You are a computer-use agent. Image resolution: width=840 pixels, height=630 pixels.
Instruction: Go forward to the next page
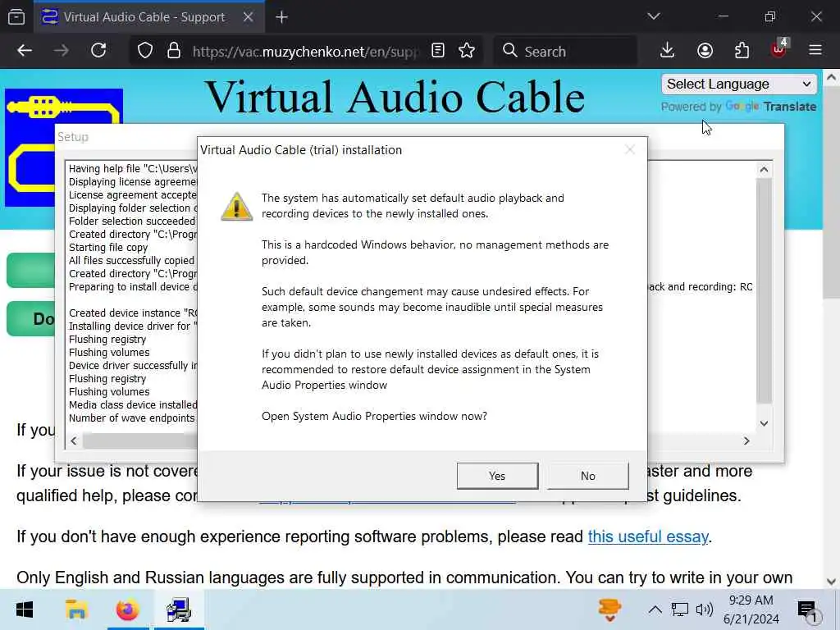[x=62, y=51]
